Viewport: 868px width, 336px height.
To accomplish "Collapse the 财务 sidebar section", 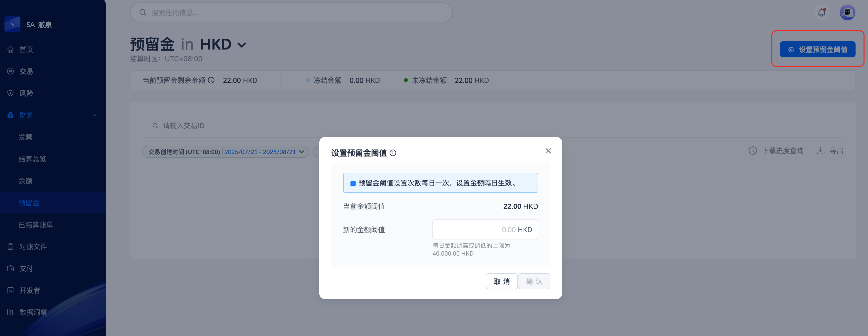I will [94, 115].
